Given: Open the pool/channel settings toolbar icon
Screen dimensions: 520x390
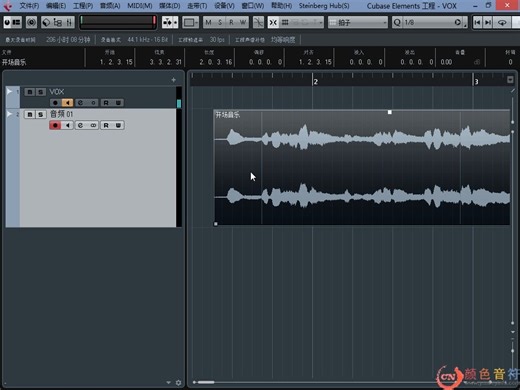Looking at the screenshot, I should tap(58, 22).
